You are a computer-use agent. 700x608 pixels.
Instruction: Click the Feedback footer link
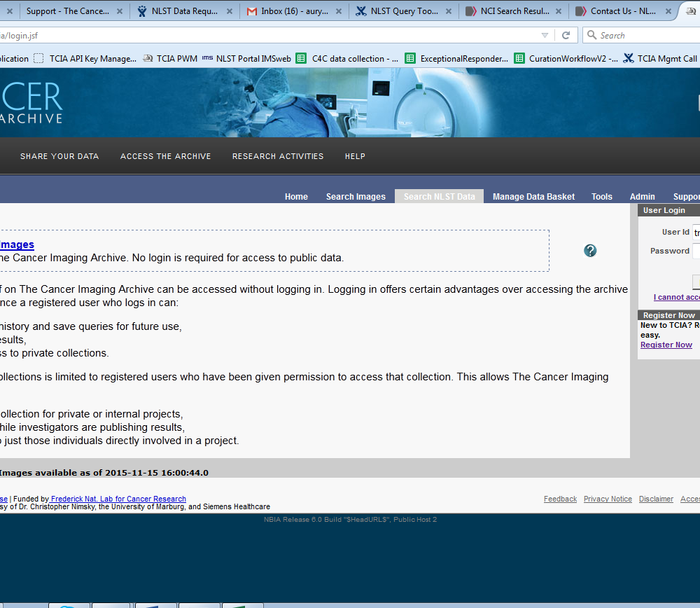[560, 499]
